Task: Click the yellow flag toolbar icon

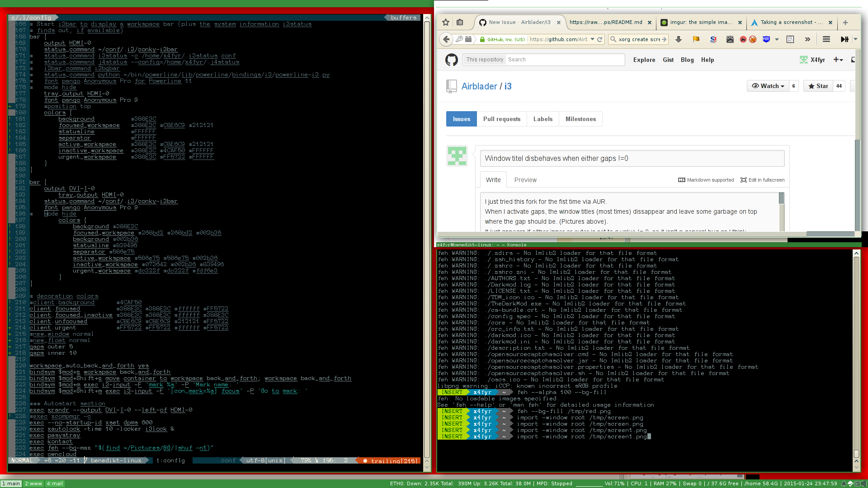Action: click(696, 39)
